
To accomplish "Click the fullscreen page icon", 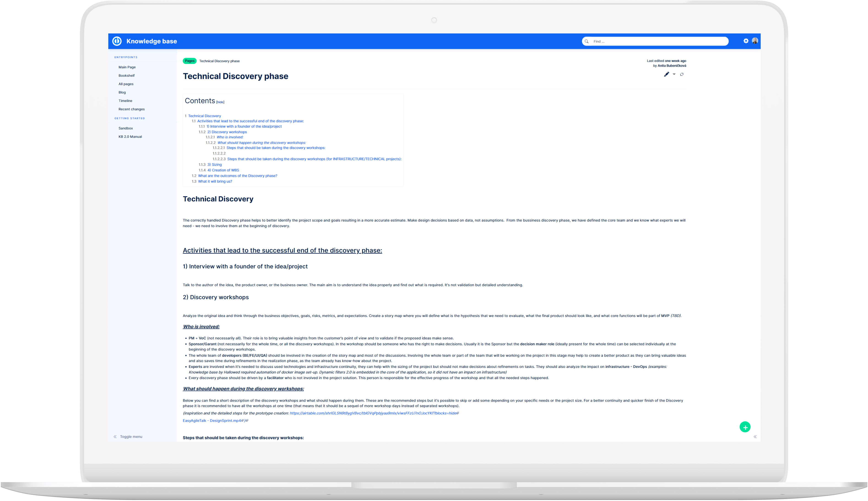I will [682, 74].
